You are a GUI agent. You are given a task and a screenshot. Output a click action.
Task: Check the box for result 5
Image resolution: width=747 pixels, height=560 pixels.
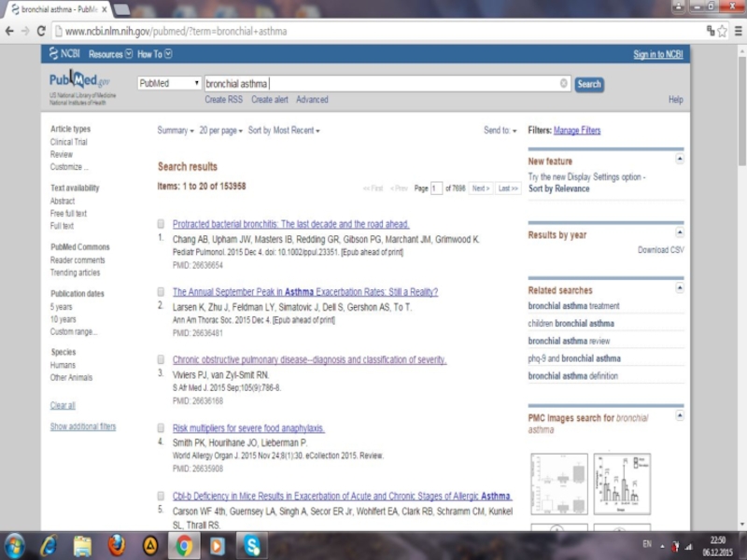pyautogui.click(x=161, y=496)
